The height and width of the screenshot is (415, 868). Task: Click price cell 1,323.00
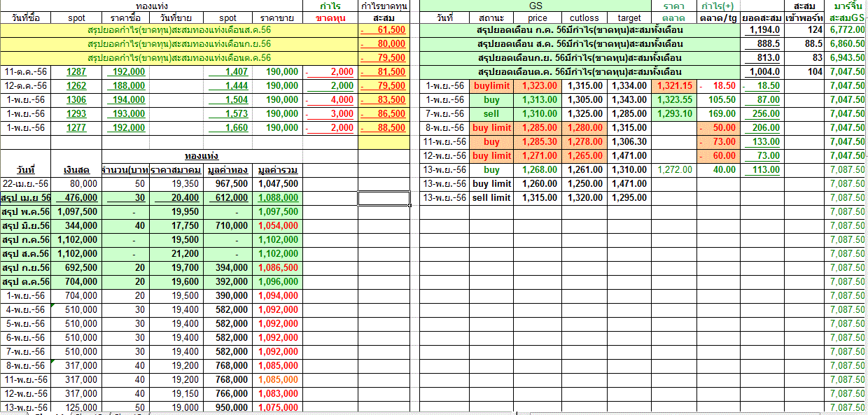(538, 85)
